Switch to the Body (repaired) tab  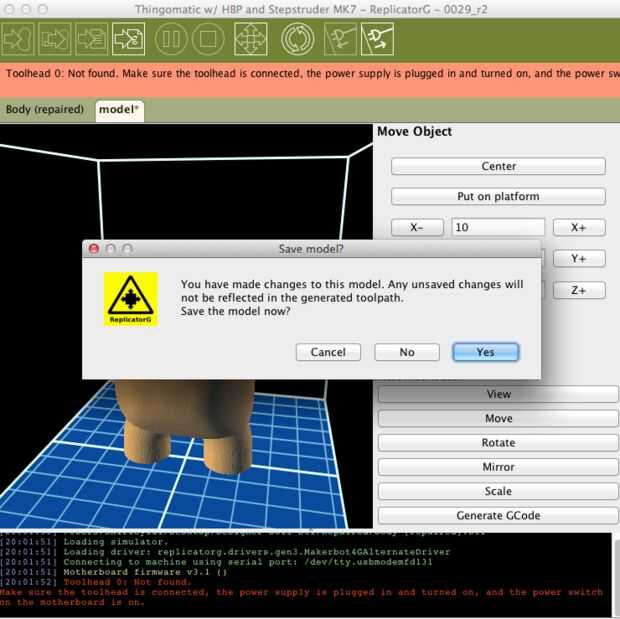click(45, 109)
